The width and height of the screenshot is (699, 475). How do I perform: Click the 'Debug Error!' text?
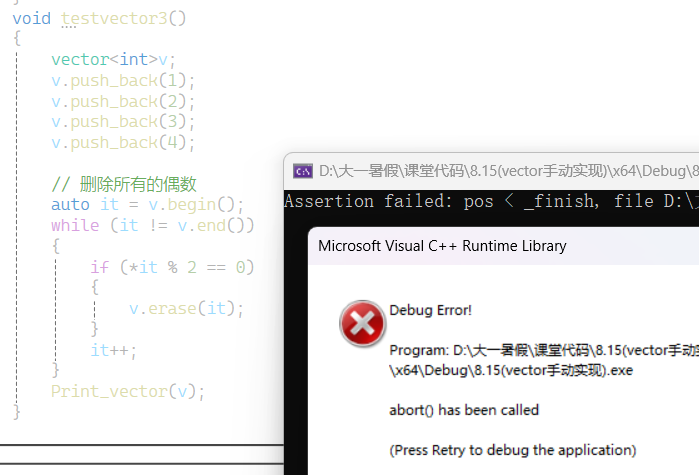430,310
